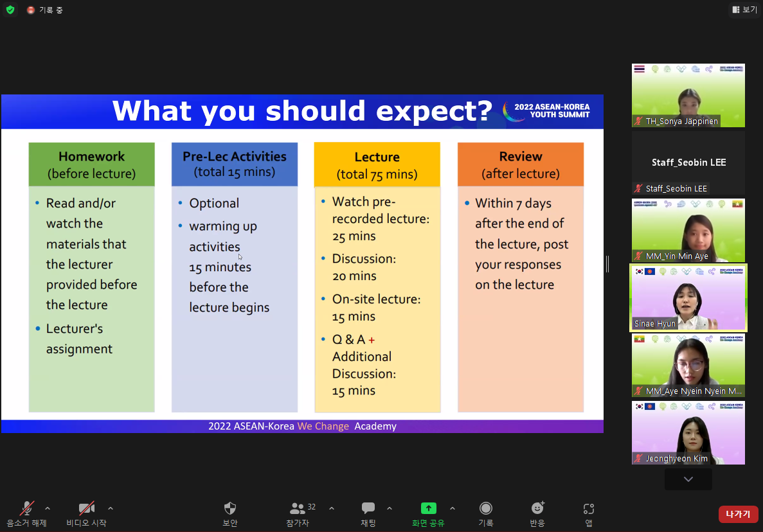Open the Chat (채팅) panel
This screenshot has height=532, width=763.
point(368,509)
